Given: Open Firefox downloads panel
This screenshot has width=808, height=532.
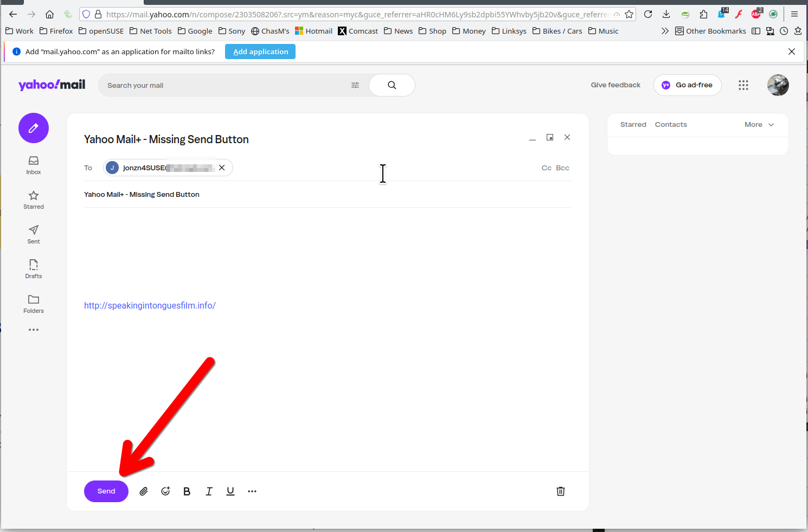Looking at the screenshot, I should point(666,14).
